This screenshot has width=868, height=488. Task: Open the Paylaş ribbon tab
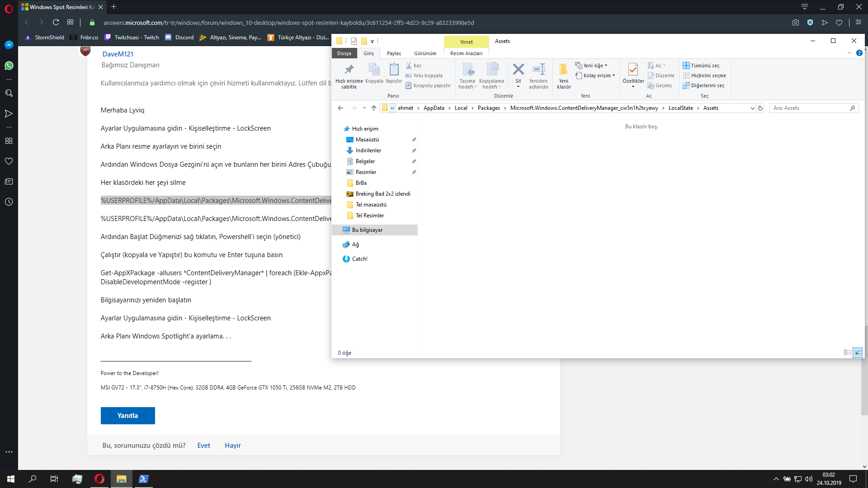pos(394,53)
